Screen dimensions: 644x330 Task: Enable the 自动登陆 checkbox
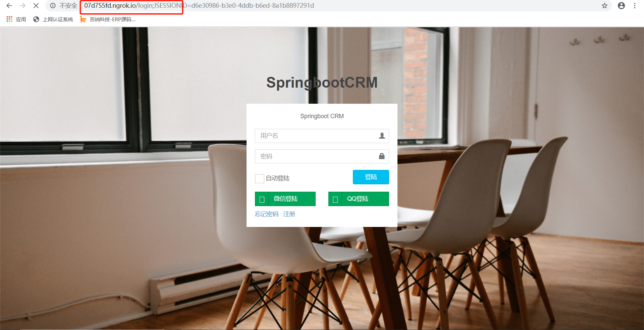pyautogui.click(x=260, y=179)
